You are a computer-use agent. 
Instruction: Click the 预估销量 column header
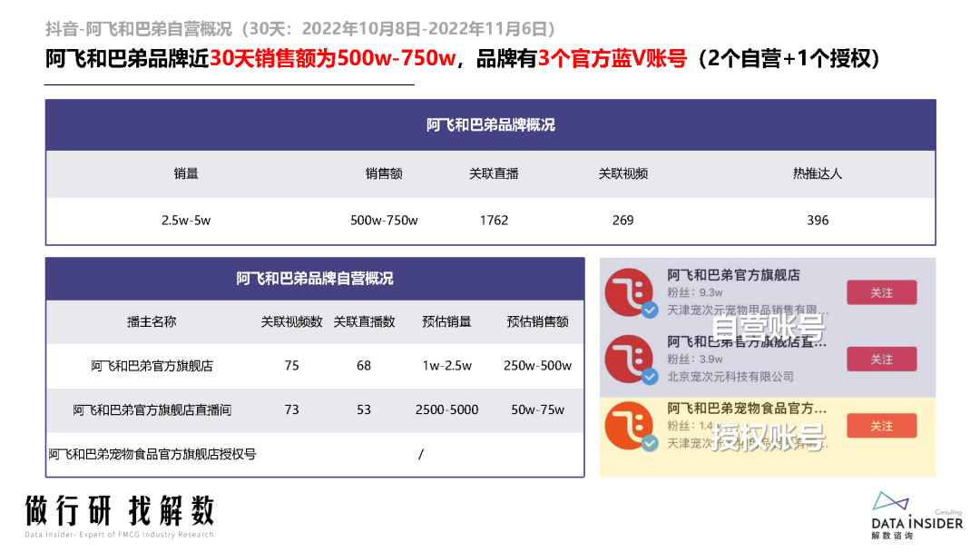446,322
